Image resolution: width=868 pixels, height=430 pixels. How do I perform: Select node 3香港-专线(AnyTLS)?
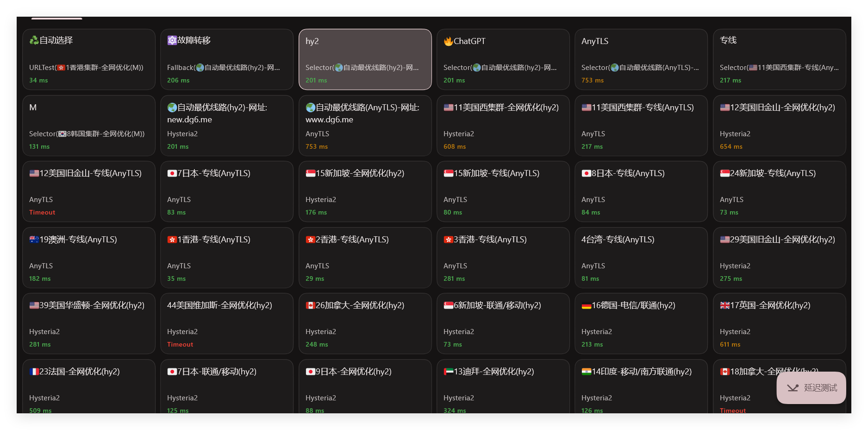[503, 258]
